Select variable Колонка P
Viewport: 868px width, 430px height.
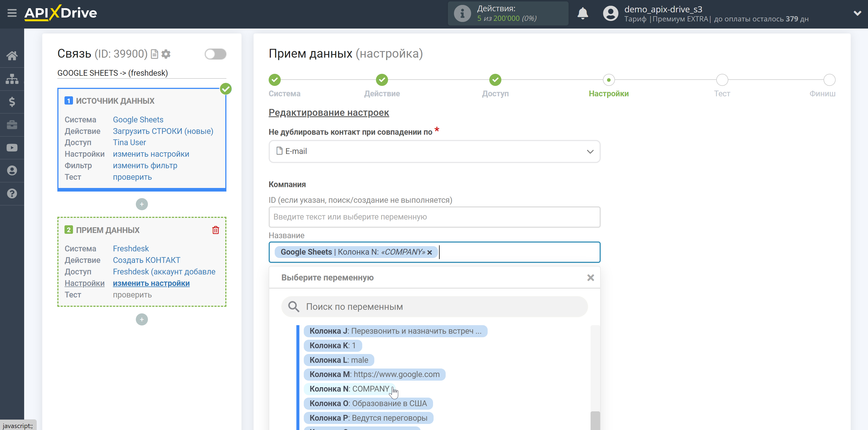(x=368, y=418)
